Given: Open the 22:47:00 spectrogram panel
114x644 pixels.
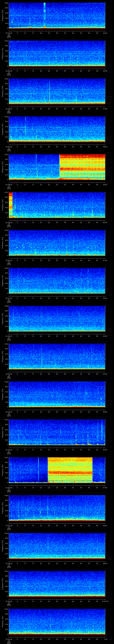Looking at the screenshot, I should click(x=57, y=129).
